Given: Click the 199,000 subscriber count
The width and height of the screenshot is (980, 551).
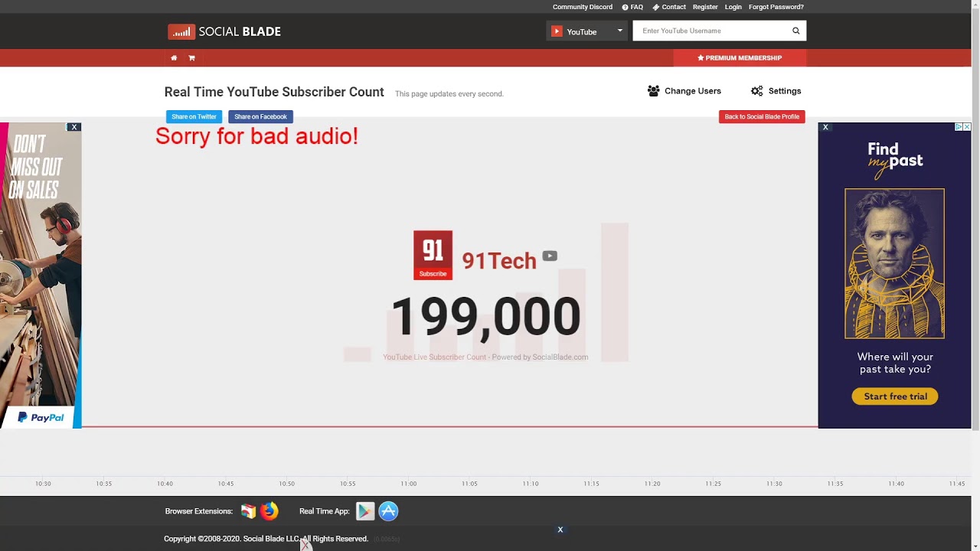Looking at the screenshot, I should coord(485,317).
